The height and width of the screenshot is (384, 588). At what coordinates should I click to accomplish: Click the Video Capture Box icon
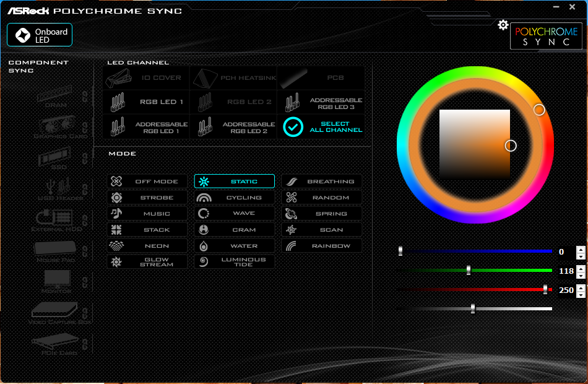click(x=54, y=310)
